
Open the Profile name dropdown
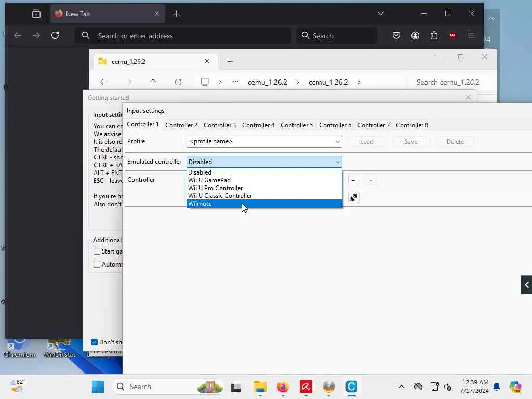[337, 141]
